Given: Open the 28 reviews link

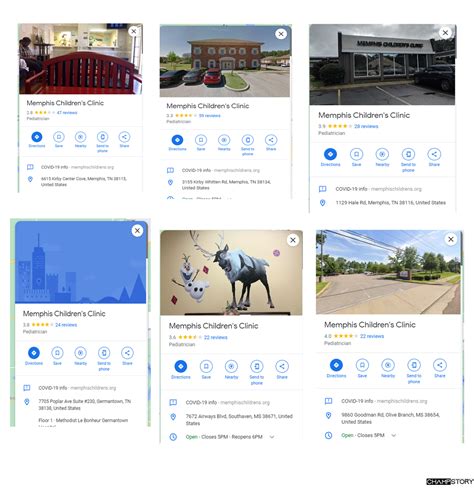Looking at the screenshot, I should coord(366,126).
